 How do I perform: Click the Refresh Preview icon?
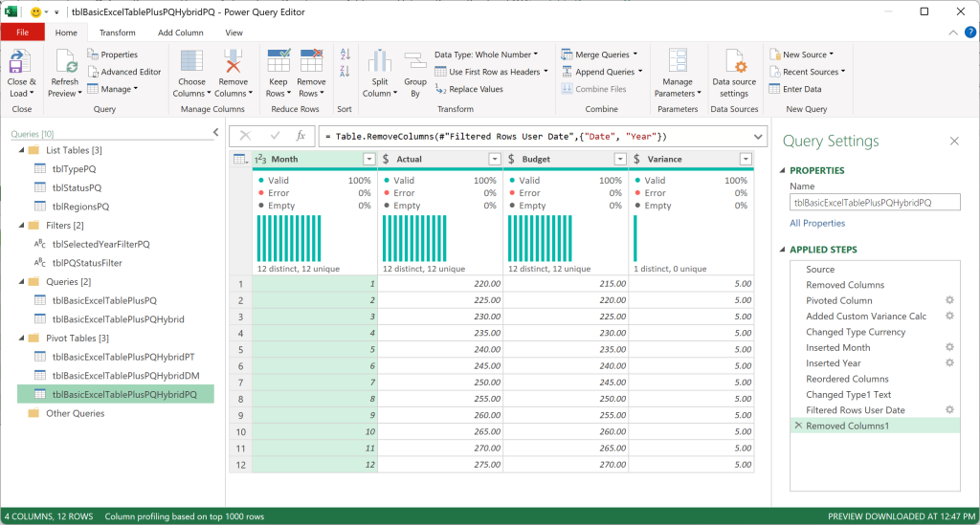(x=65, y=62)
